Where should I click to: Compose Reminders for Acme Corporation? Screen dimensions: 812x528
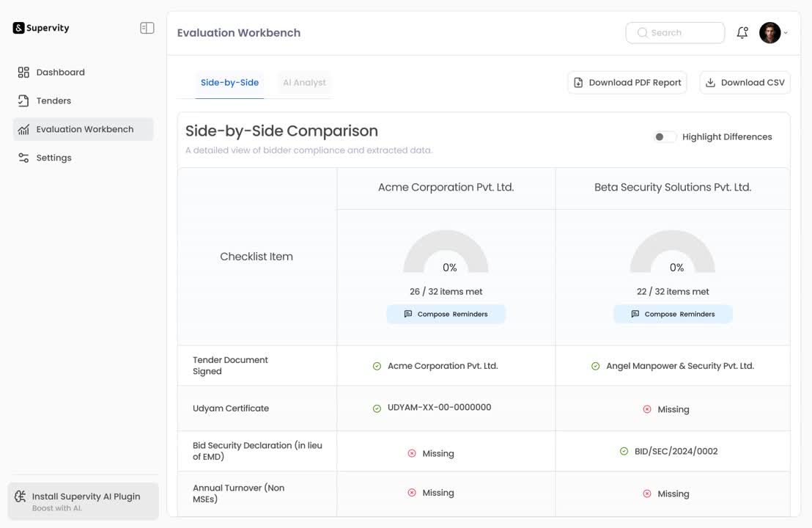click(446, 314)
